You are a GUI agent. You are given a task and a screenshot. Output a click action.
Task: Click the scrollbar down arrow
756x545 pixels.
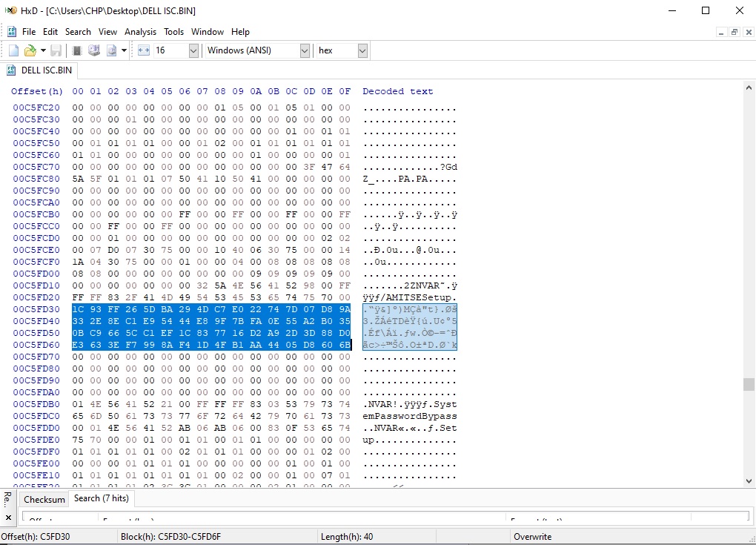(749, 480)
